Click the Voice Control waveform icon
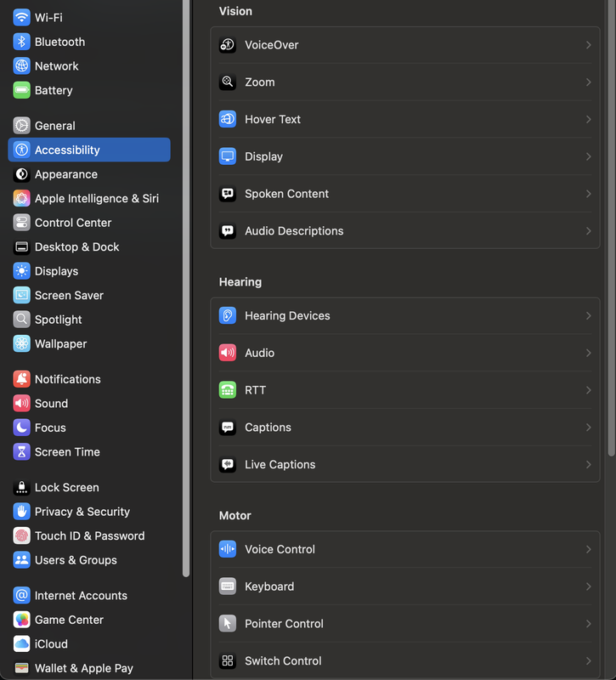Viewport: 616px width, 680px height. (228, 549)
